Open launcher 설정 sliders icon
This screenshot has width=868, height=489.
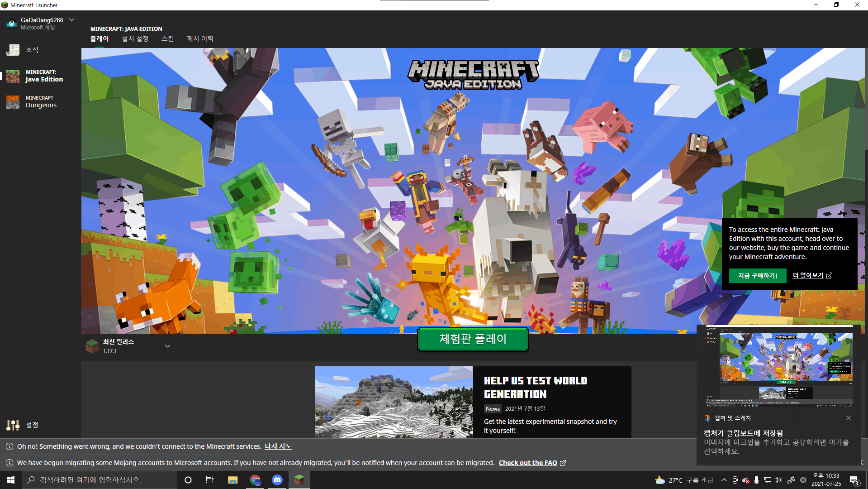[13, 425]
